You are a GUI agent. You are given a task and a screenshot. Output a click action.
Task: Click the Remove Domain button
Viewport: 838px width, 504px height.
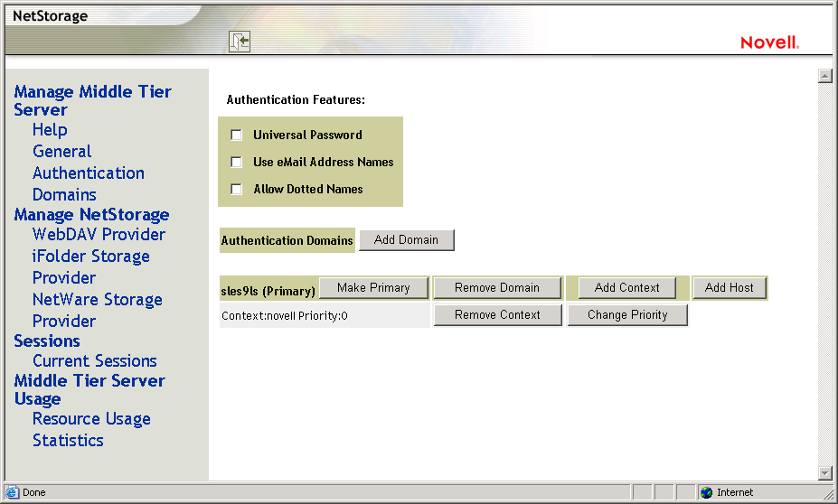point(497,288)
